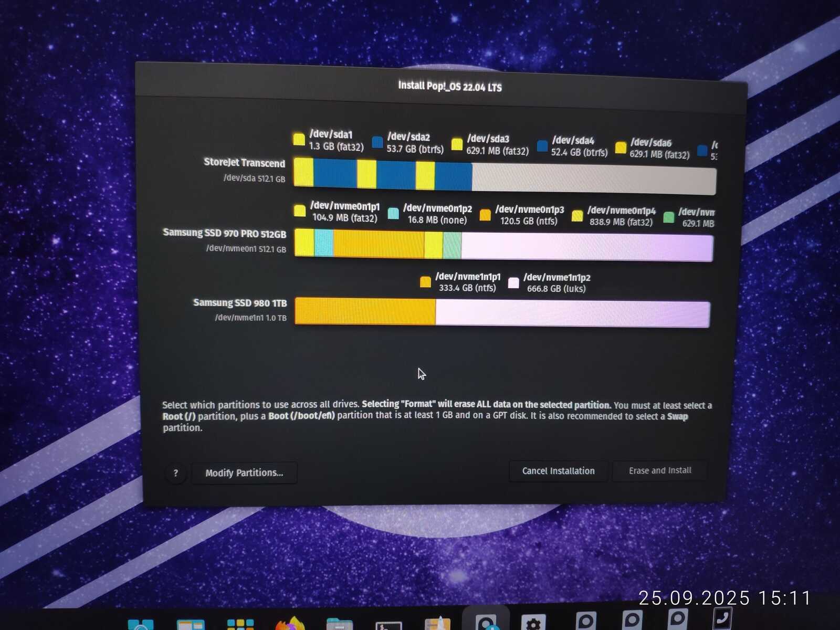Select pink LUKS segment in Samsung 980 bar
The width and height of the screenshot is (840, 630).
[573, 313]
